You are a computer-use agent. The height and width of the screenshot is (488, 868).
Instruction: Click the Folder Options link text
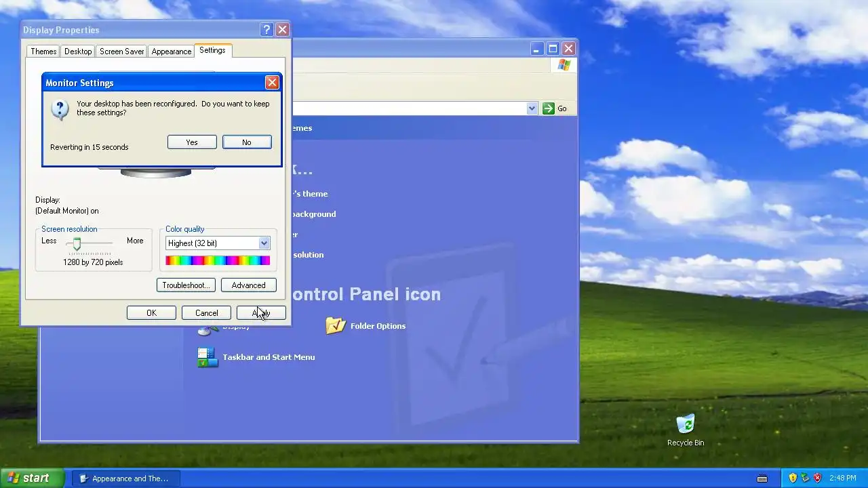[x=378, y=326]
